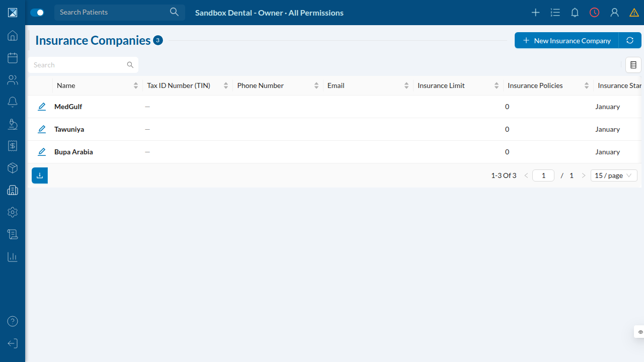Click the yellow warning triangle icon
644x362 pixels.
pyautogui.click(x=634, y=13)
